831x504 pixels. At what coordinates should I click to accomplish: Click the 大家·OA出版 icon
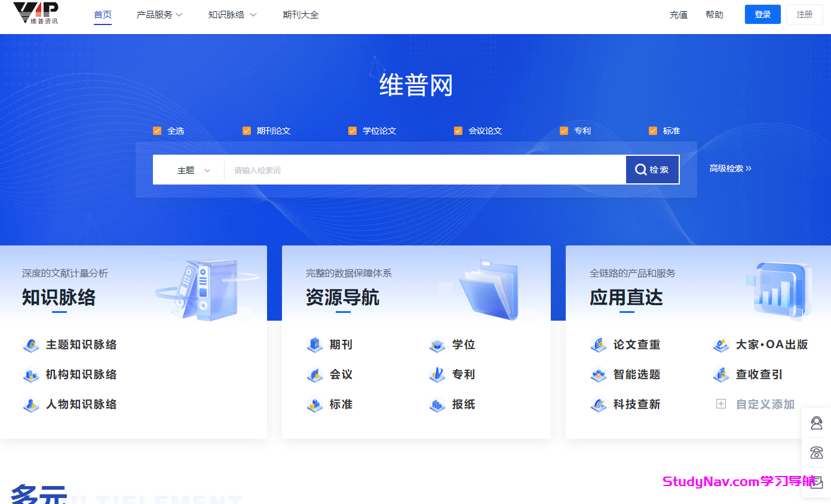click(x=721, y=345)
